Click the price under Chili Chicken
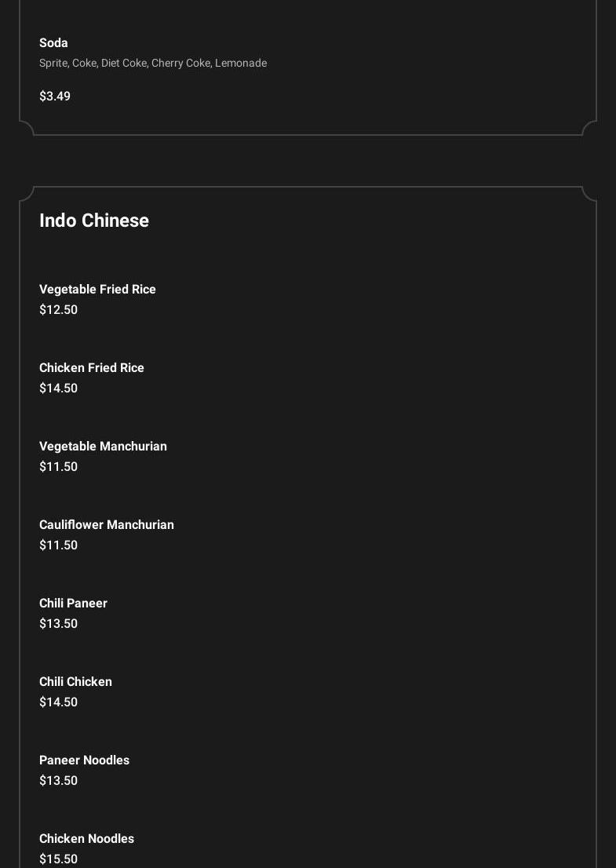This screenshot has height=868, width=616. tap(58, 702)
